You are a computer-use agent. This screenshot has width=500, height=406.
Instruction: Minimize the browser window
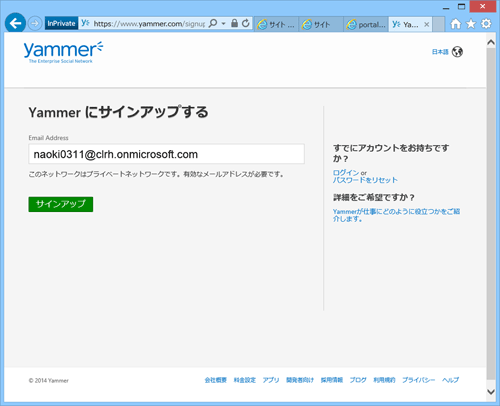[446, 7]
